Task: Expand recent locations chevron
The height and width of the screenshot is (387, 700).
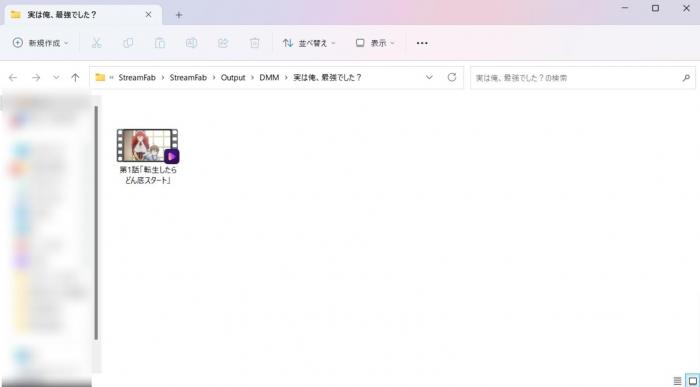Action: click(x=56, y=78)
